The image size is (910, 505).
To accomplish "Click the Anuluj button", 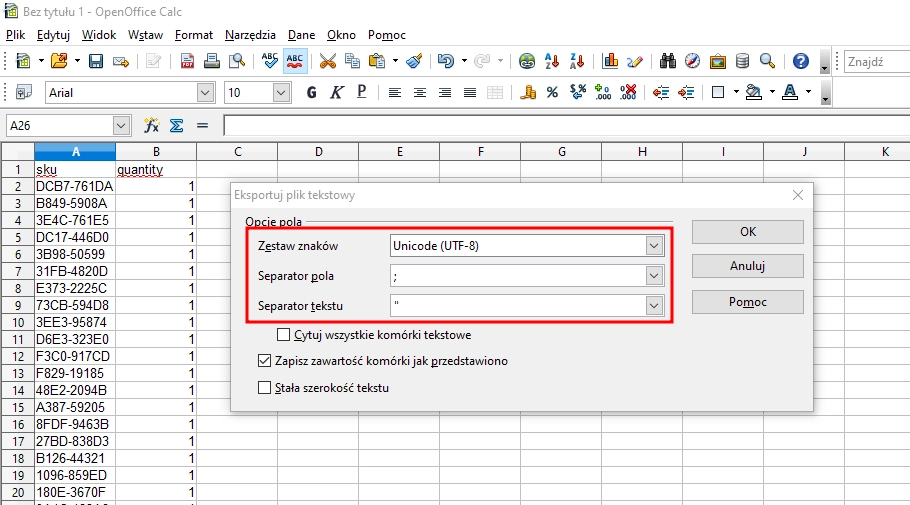I will pos(749,266).
